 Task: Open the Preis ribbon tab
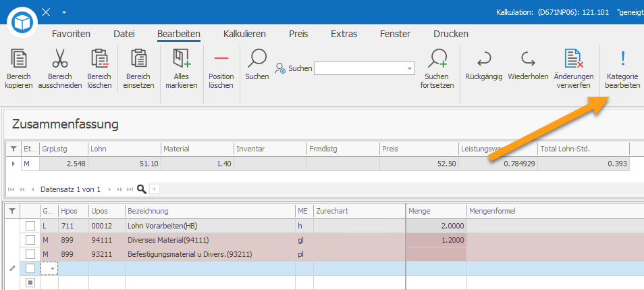(298, 34)
